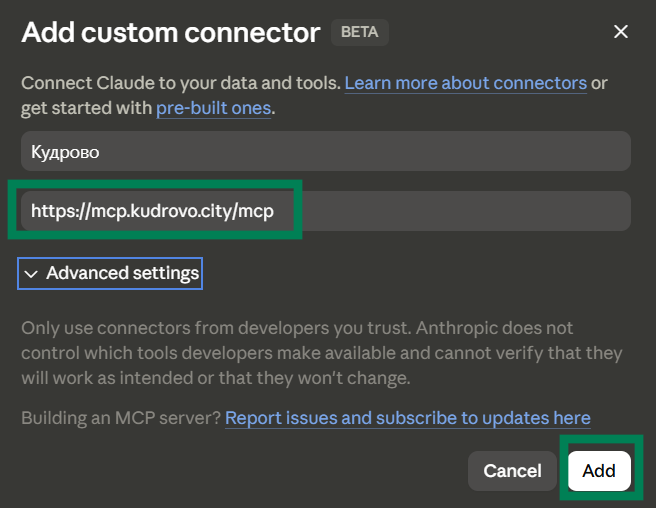Click the 'Building an MCP server?' text
Image resolution: width=656 pixels, height=508 pixels.
[121, 418]
